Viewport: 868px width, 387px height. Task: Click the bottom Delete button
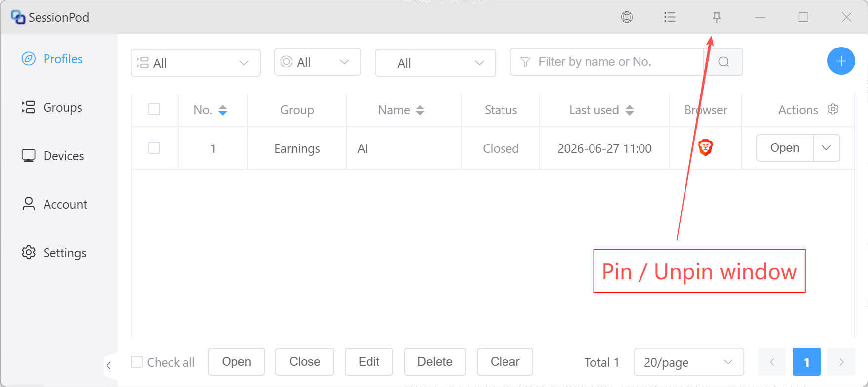point(435,362)
